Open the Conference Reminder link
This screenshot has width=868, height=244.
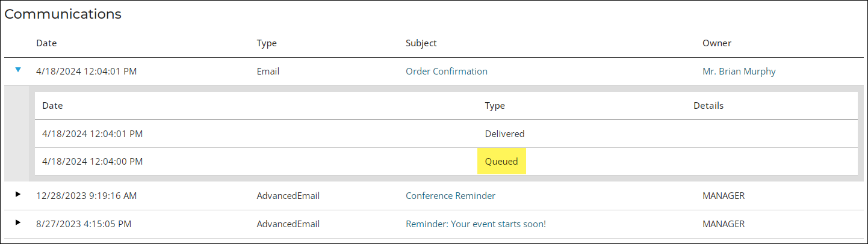point(450,195)
